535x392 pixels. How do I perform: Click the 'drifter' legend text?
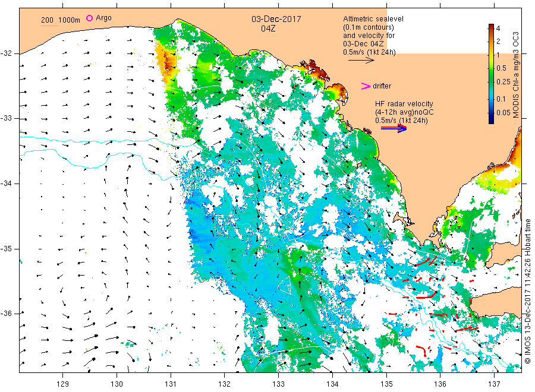(x=382, y=86)
